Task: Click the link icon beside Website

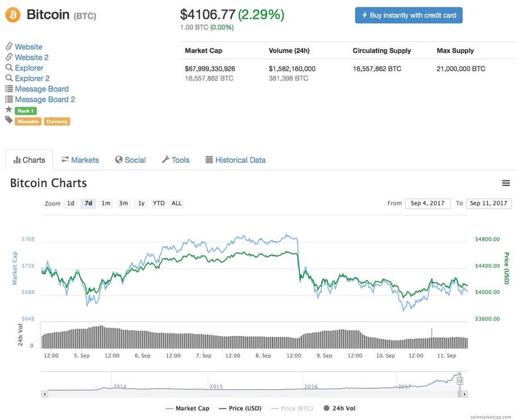Action: coord(9,47)
